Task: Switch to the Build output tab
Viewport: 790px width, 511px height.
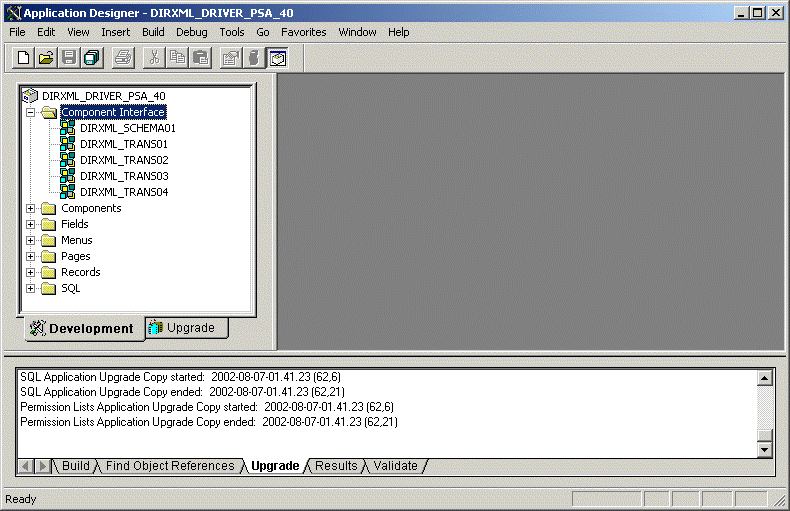Action: [x=76, y=466]
